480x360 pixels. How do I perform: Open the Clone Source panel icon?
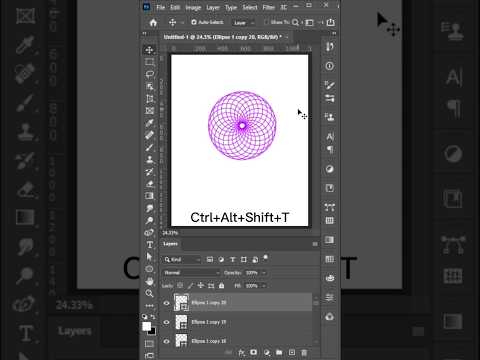point(330,117)
